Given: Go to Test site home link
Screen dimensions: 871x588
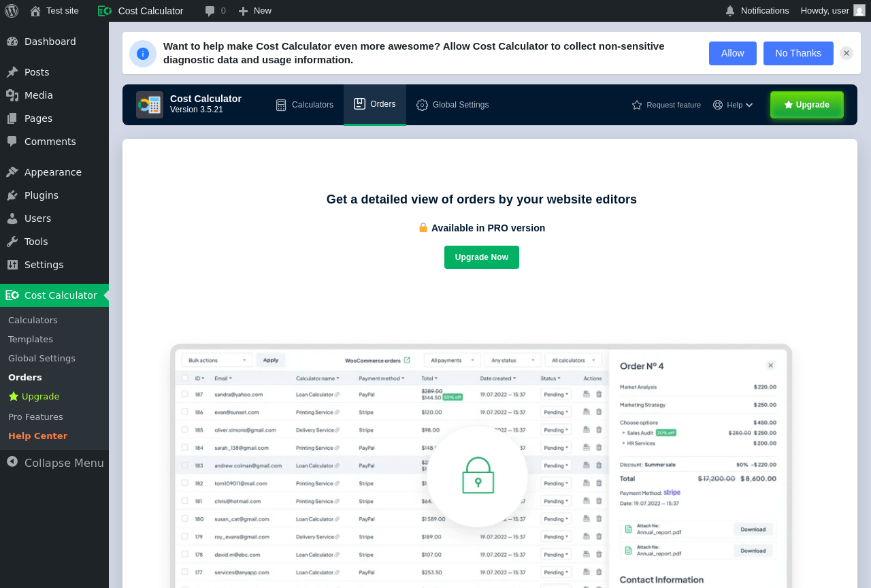Looking at the screenshot, I should coord(54,11).
